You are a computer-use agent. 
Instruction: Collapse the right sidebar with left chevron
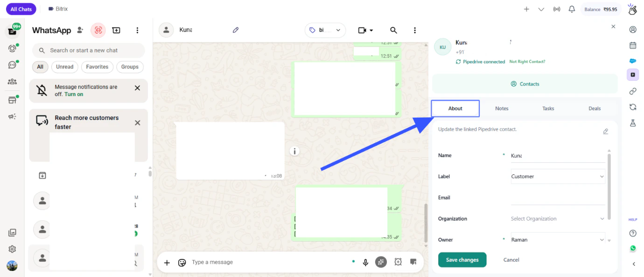point(634,264)
